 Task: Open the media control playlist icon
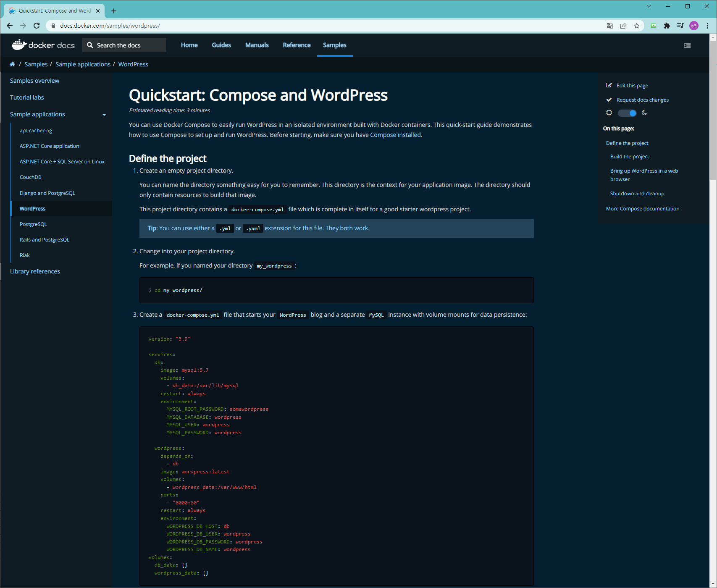click(680, 26)
